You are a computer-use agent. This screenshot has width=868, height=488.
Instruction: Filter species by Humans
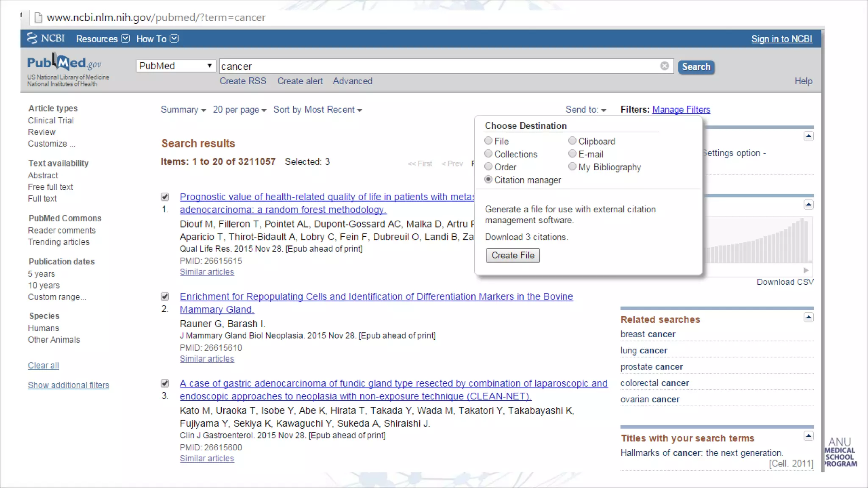(x=43, y=328)
